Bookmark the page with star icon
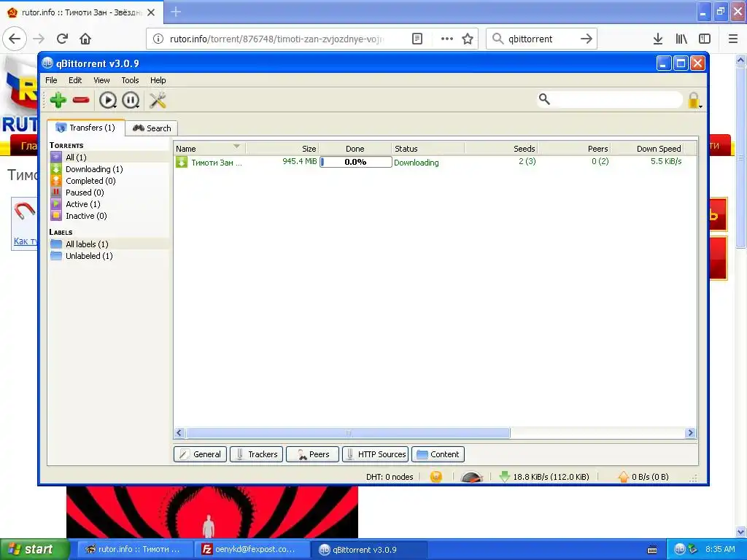Image resolution: width=747 pixels, height=560 pixels. (x=468, y=39)
